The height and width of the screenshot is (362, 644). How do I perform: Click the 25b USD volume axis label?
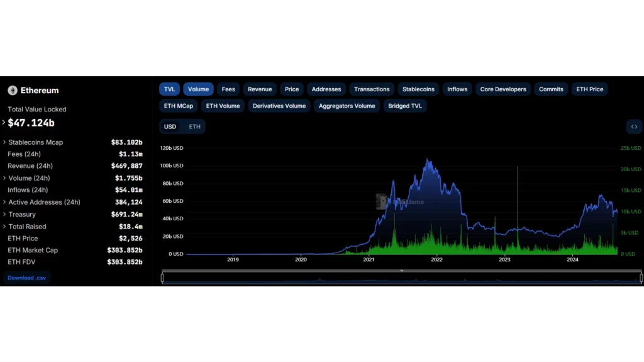pyautogui.click(x=630, y=148)
